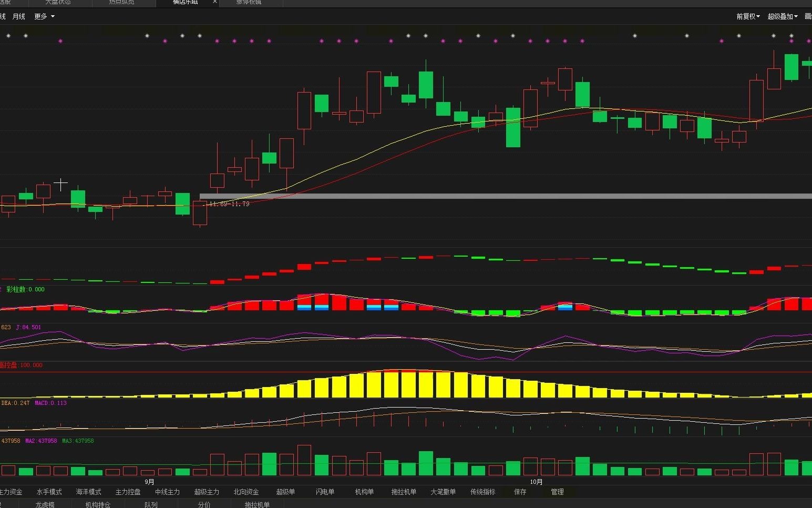Open the 更多 period dropdown
812x508 pixels.
[x=44, y=16]
